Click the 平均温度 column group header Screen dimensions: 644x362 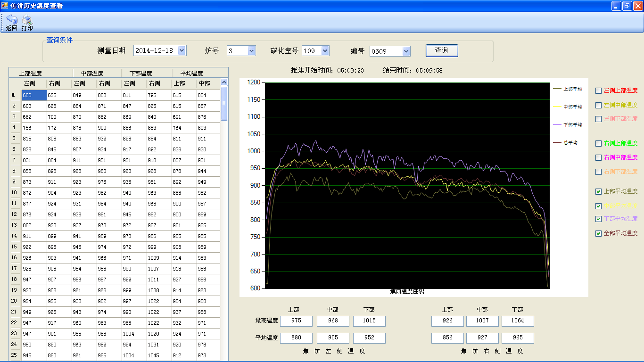tap(191, 73)
